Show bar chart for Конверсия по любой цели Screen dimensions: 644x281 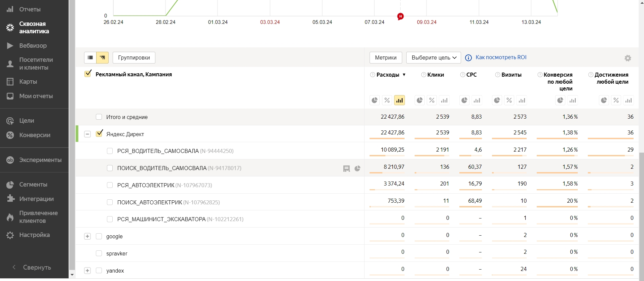point(573,100)
